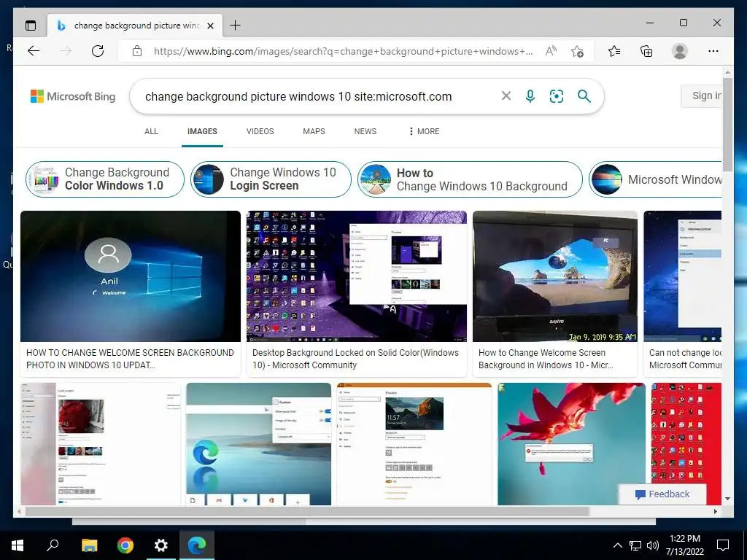Image resolution: width=747 pixels, height=560 pixels.
Task: Select the Microsoft Windows suggestion chip
Action: [x=656, y=179]
